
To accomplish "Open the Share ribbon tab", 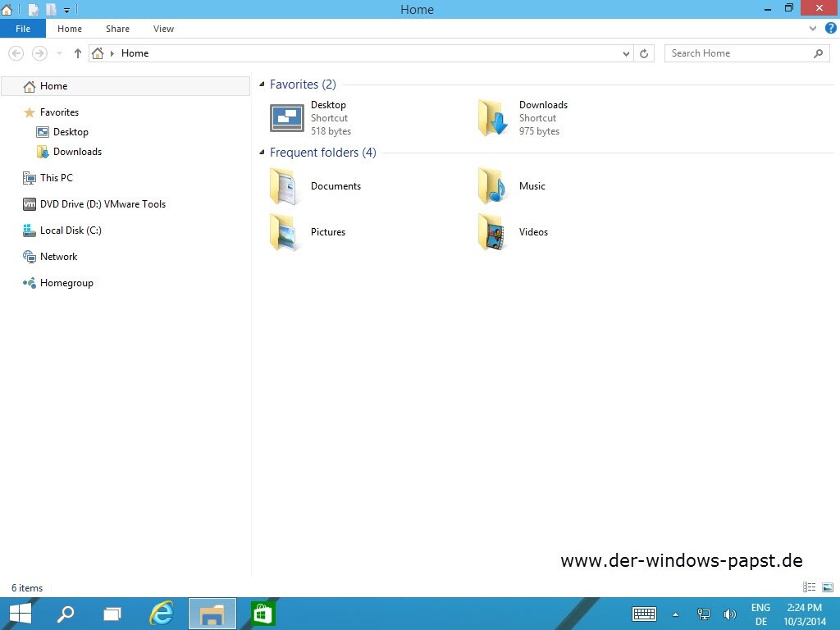I will 117,29.
